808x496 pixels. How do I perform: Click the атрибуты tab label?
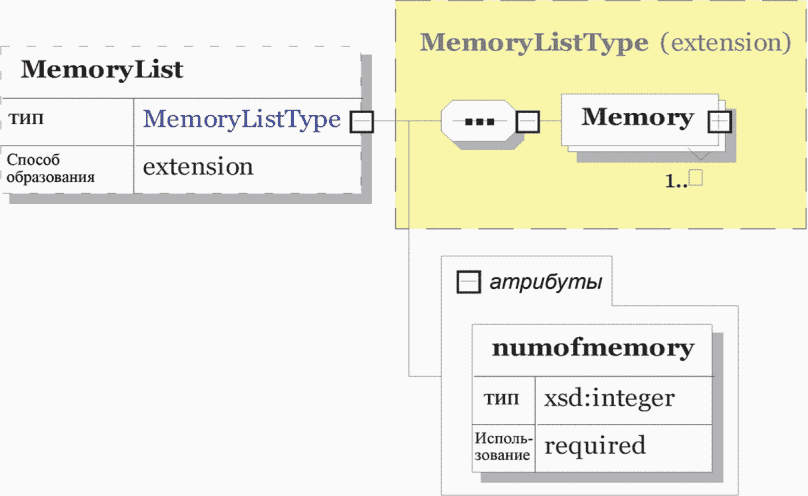(546, 282)
